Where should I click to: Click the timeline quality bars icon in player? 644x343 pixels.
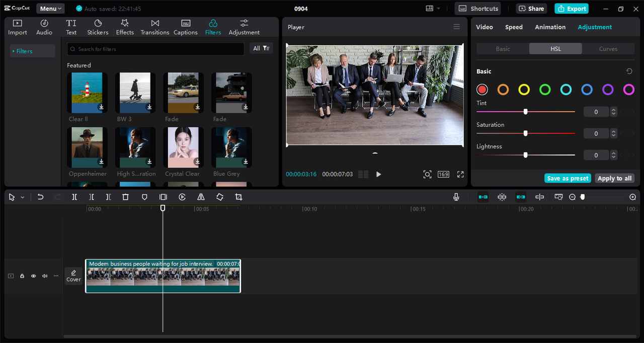point(363,175)
